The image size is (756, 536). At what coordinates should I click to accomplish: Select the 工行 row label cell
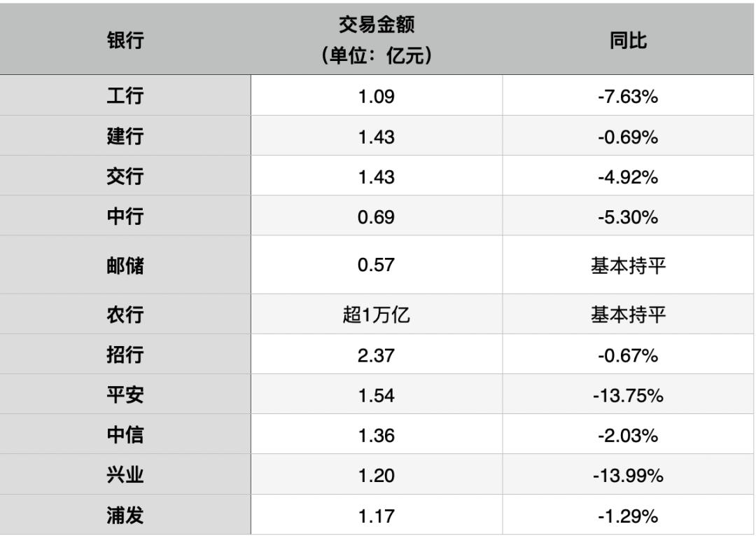click(125, 96)
